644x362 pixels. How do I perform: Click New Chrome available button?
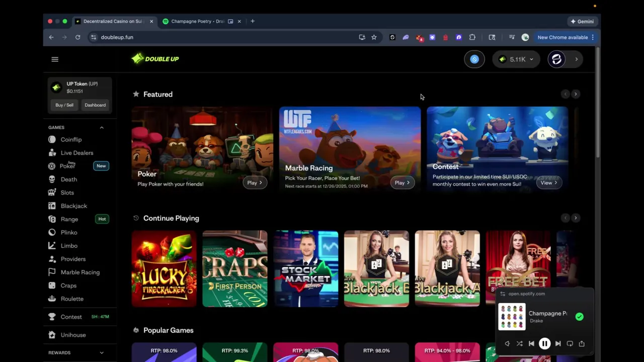click(x=562, y=37)
